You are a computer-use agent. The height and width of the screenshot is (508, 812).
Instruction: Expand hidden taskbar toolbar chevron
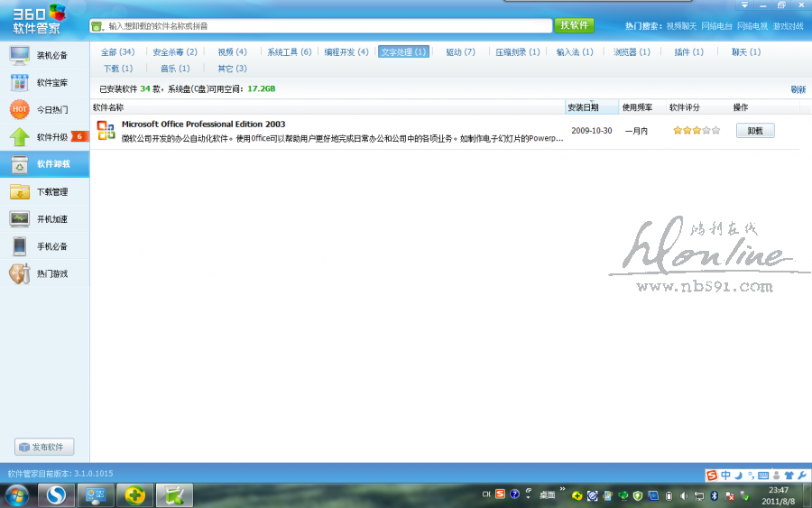coord(562,491)
